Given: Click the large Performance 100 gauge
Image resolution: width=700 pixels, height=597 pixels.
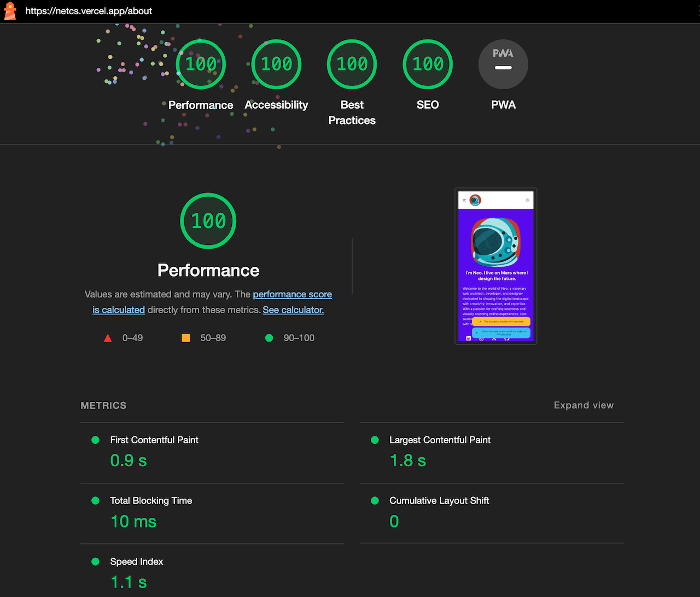Looking at the screenshot, I should [x=208, y=221].
